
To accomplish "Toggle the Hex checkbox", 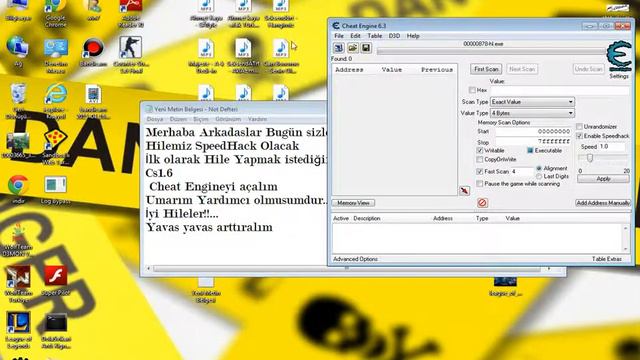I will pos(472,90).
